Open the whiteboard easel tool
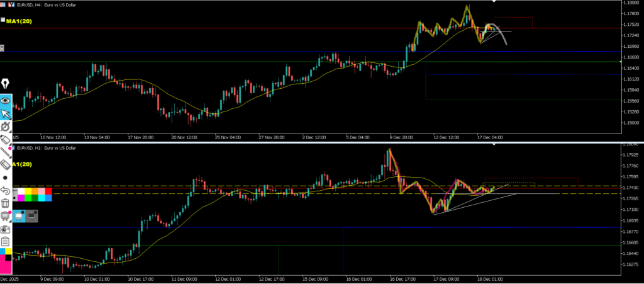The image size is (644, 284). pos(5,215)
